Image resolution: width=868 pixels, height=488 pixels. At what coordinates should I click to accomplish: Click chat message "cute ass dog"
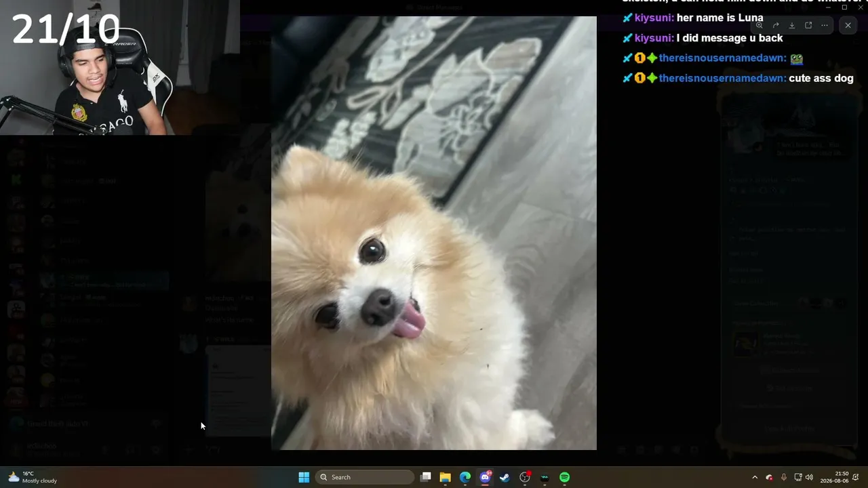pos(821,78)
